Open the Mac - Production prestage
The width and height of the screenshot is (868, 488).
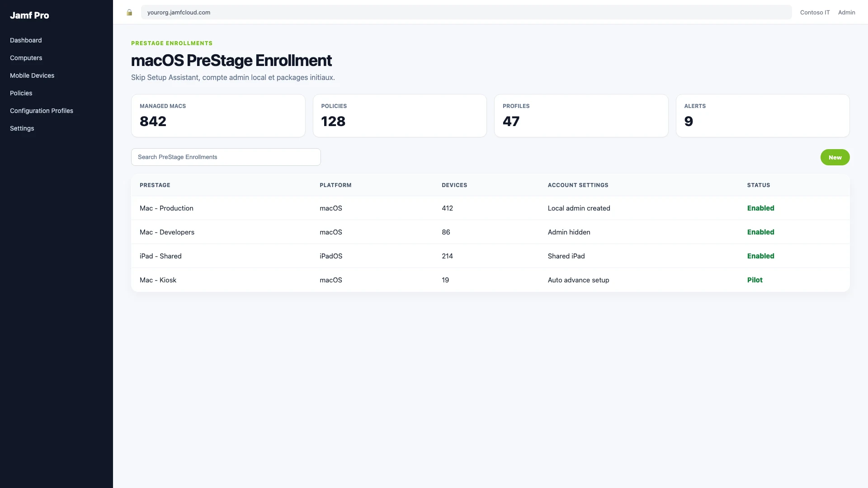click(x=166, y=208)
